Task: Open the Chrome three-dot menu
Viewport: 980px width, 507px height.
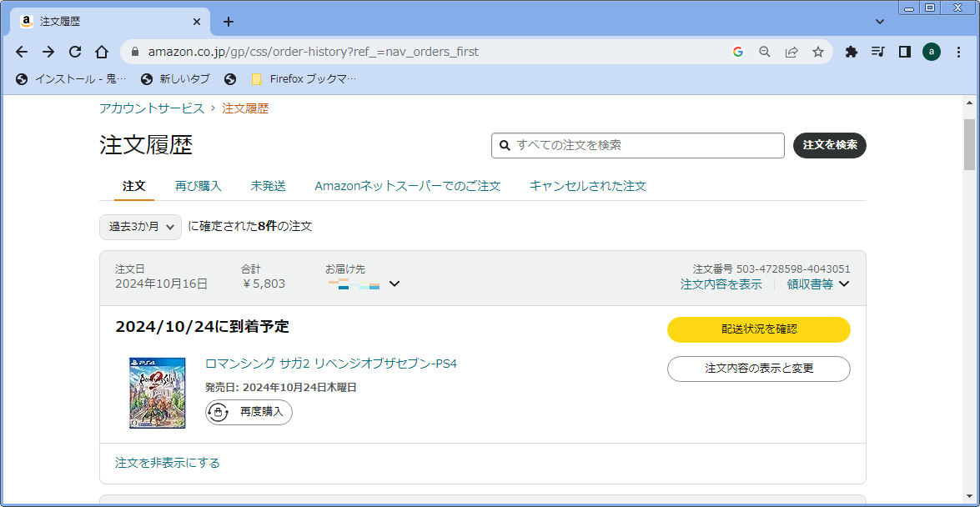Action: [x=959, y=52]
